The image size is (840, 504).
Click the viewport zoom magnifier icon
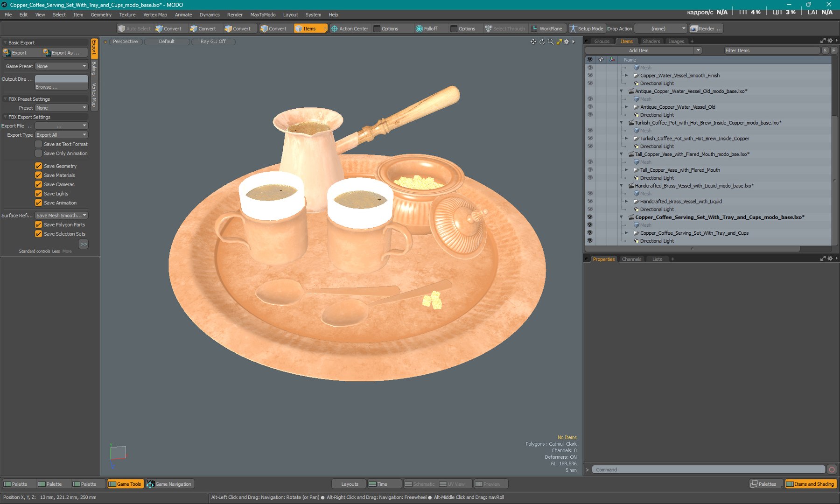click(x=551, y=42)
